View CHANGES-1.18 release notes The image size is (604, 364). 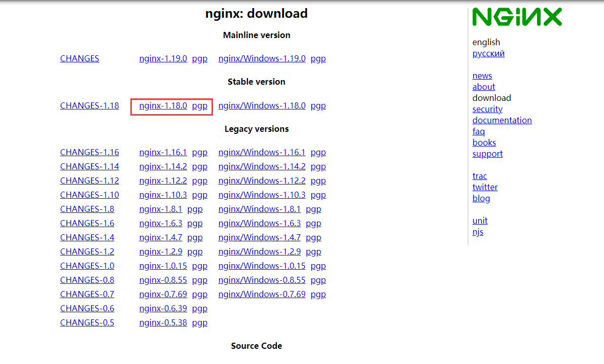[x=89, y=105]
